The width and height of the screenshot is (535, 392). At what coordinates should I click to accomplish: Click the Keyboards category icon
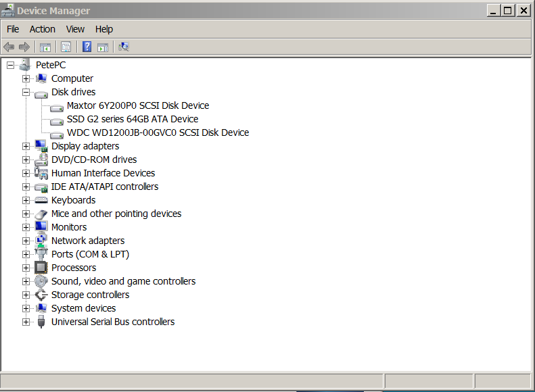41,200
